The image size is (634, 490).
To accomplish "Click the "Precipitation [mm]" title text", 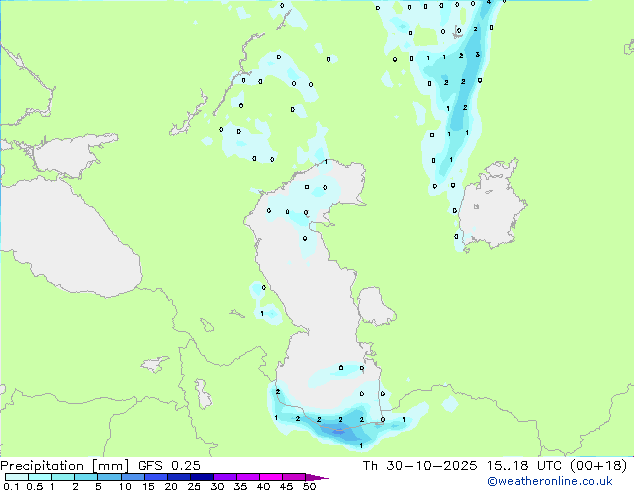I will point(65,466).
